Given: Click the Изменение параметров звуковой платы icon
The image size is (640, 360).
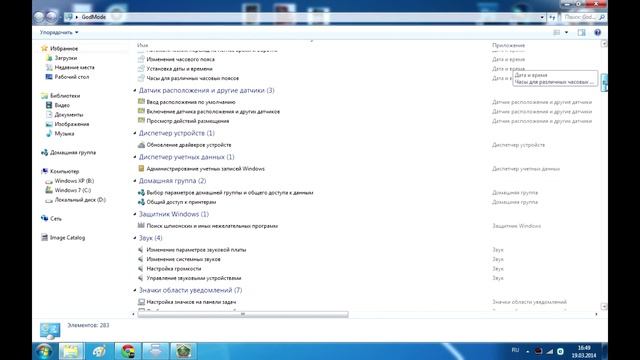Looking at the screenshot, I should coord(141,249).
